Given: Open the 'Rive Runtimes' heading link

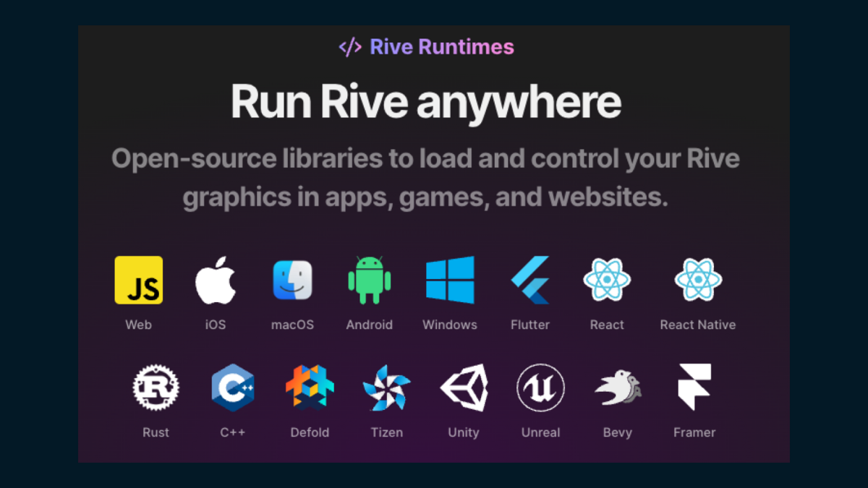Looking at the screenshot, I should (442, 47).
